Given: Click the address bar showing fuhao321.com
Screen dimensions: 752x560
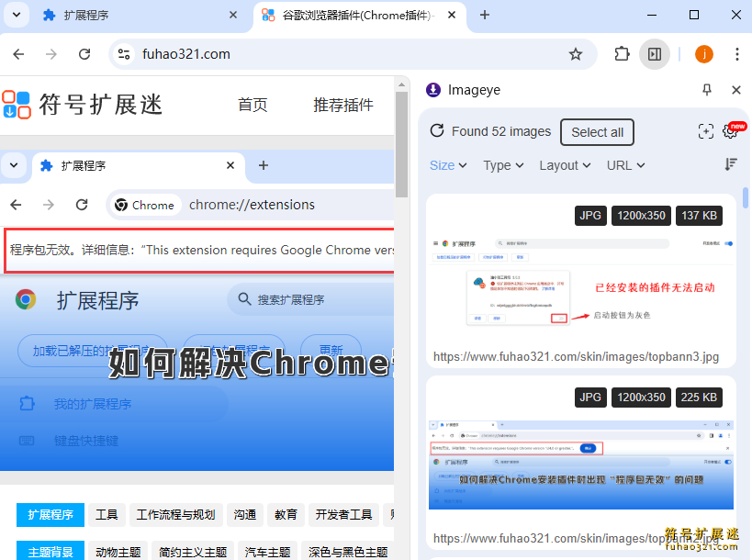Looking at the screenshot, I should point(353,54).
